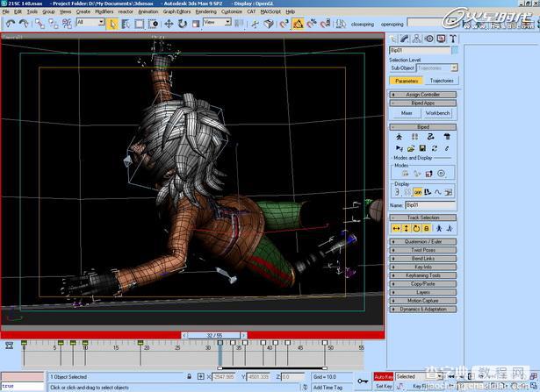Click Bind to Space Warp icon
Screen dimensions: 540x392
click(67, 24)
